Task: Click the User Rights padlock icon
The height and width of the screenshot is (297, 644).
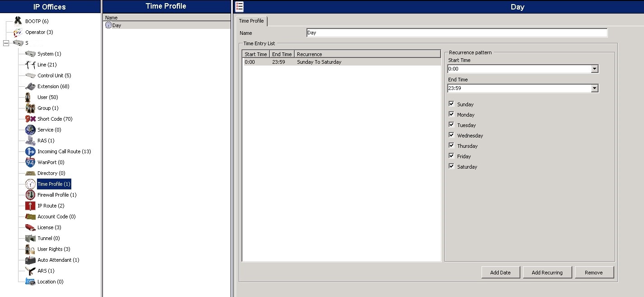Action: coord(30,249)
